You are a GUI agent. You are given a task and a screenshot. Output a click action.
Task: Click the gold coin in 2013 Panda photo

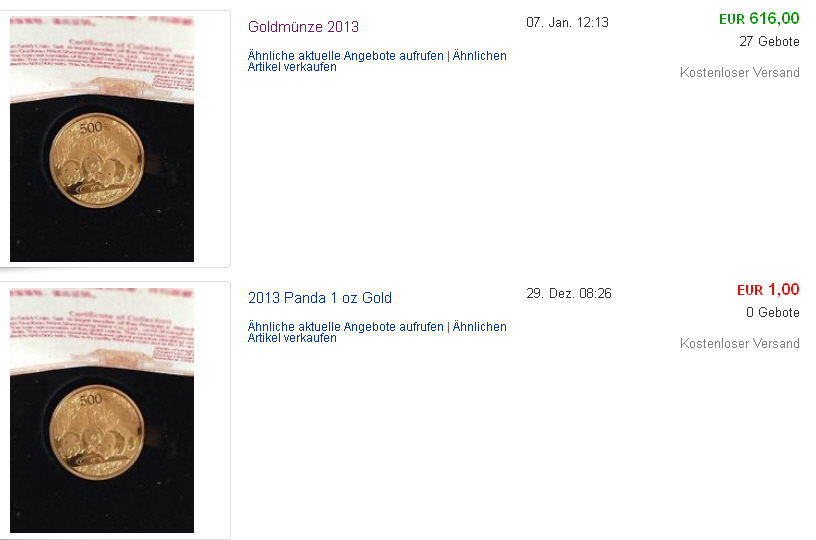97,432
